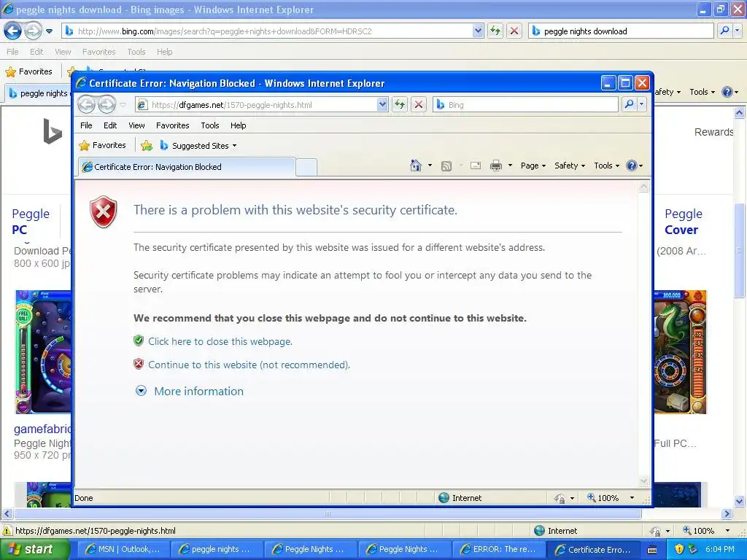Click the Start button

(x=35, y=549)
